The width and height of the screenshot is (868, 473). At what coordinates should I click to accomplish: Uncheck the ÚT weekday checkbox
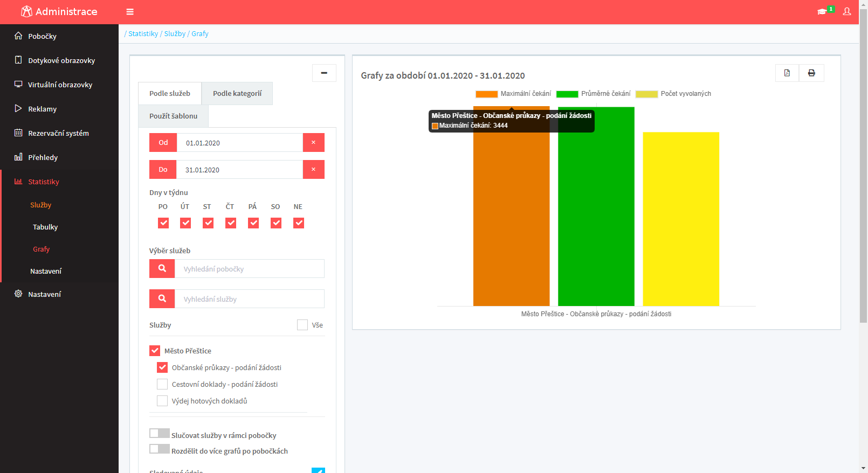pyautogui.click(x=185, y=223)
